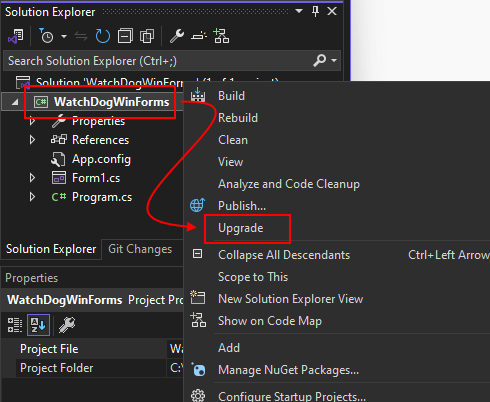Select the WatchDogWinForms project
The image size is (490, 402).
coord(112,102)
